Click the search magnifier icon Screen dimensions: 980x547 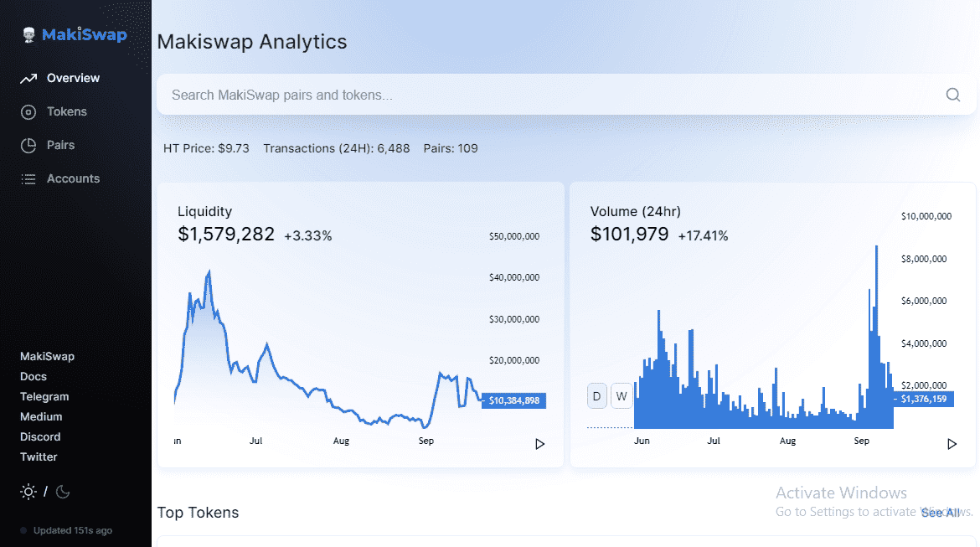pyautogui.click(x=953, y=95)
